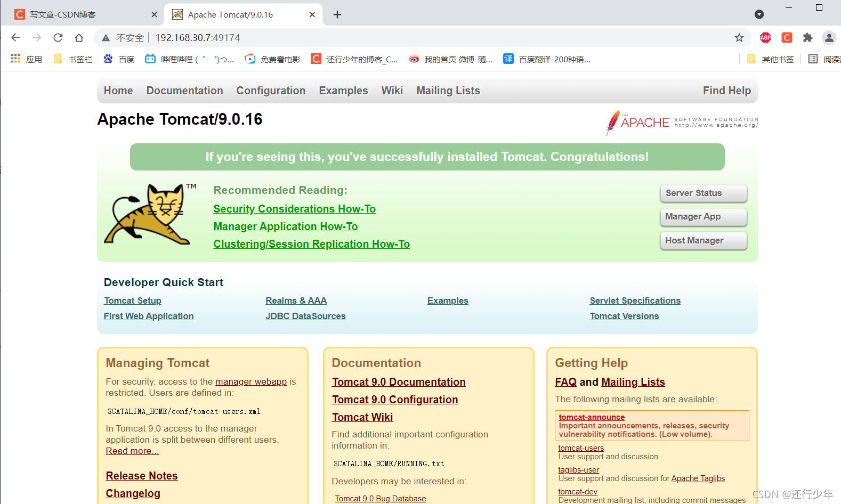Open the 免费看电影 bookmark
The width and height of the screenshot is (841, 504).
point(272,59)
